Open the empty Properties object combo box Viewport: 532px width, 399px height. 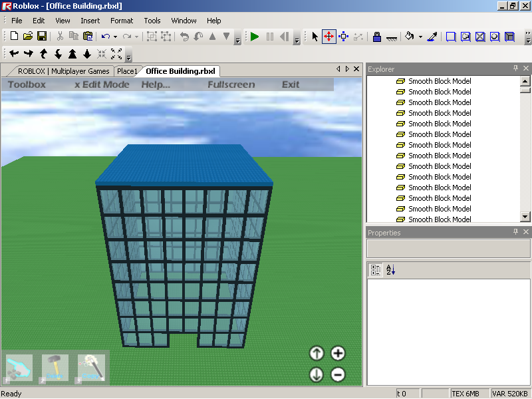(448, 248)
